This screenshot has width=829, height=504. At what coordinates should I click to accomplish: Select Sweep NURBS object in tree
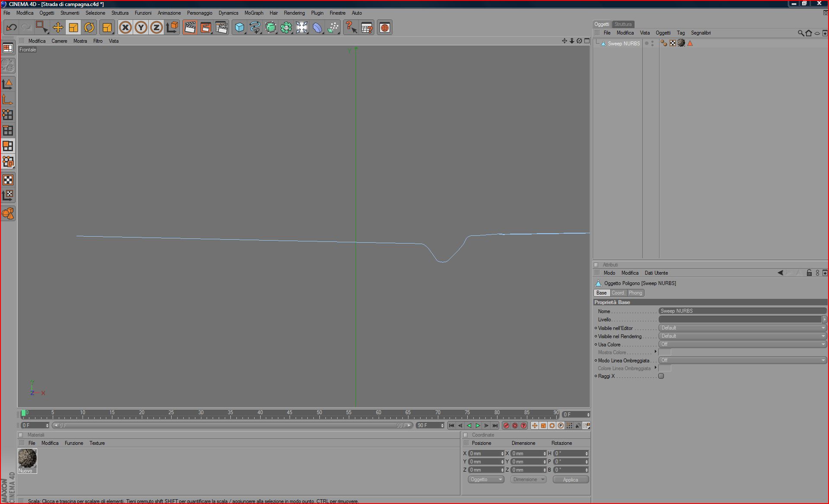click(x=623, y=44)
